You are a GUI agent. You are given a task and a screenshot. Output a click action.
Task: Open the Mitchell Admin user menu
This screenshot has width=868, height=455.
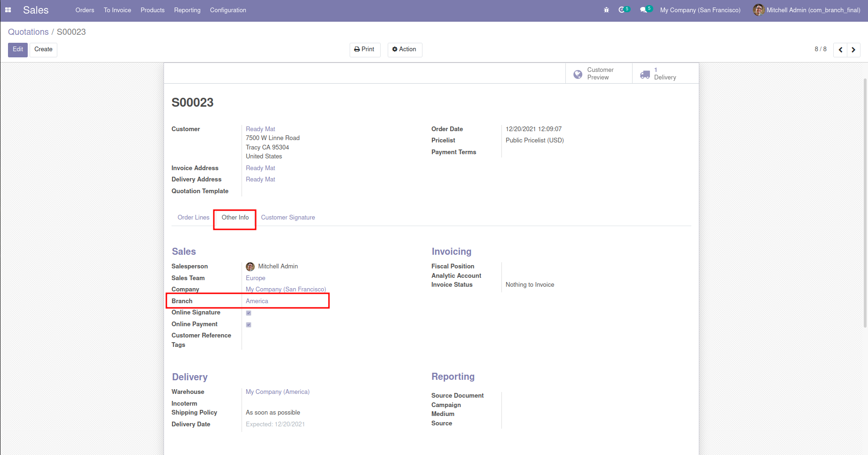point(806,10)
